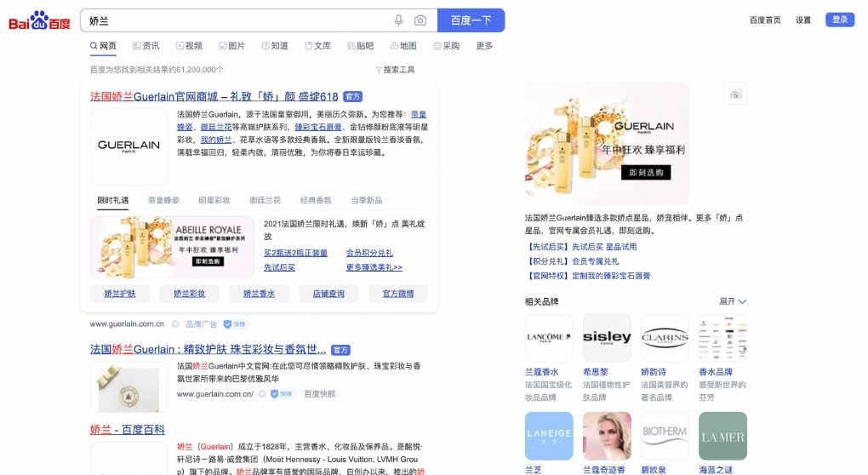868x475 pixels.
Task: Click the 香水品牌 thumbnail
Action: (723, 338)
